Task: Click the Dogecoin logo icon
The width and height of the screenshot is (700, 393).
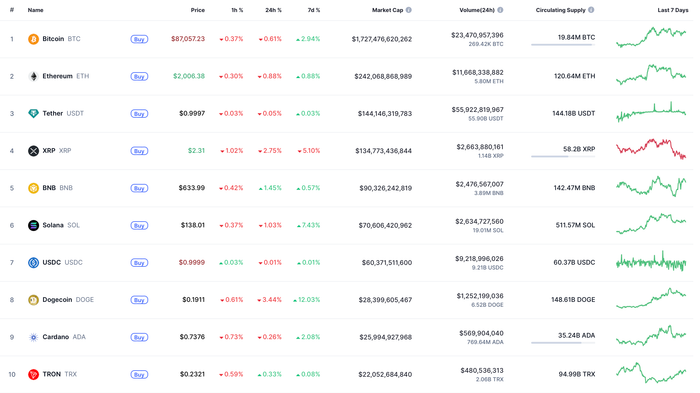Action: tap(33, 300)
